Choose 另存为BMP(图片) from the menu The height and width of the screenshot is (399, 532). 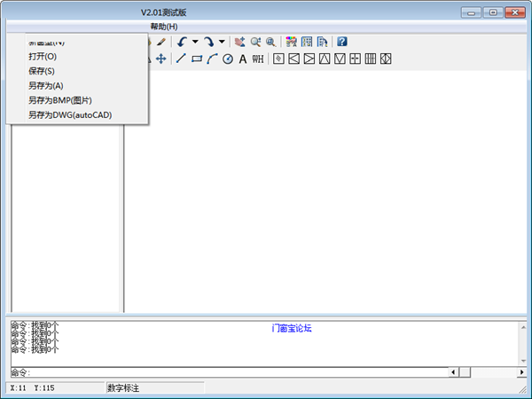[x=59, y=99]
